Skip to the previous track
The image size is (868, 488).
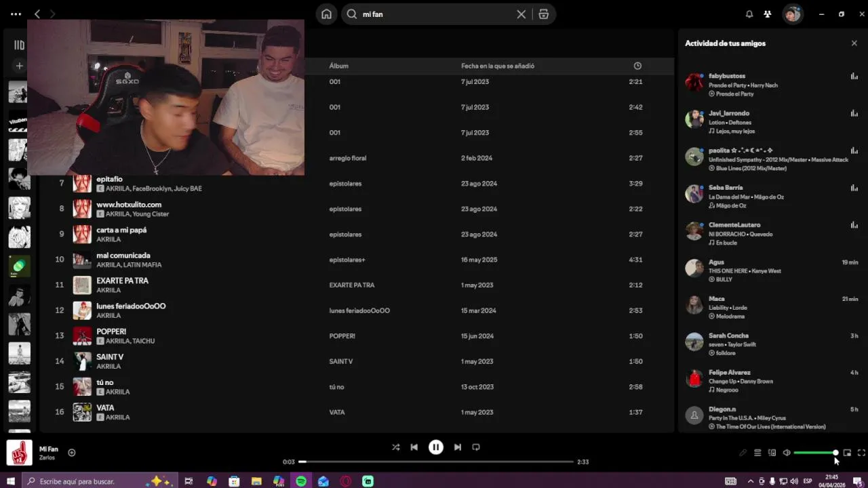[x=414, y=447]
